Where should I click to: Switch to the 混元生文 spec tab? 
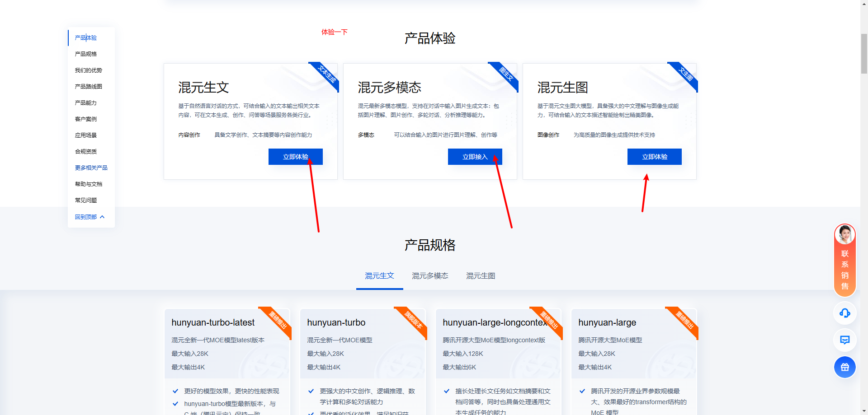coord(379,276)
